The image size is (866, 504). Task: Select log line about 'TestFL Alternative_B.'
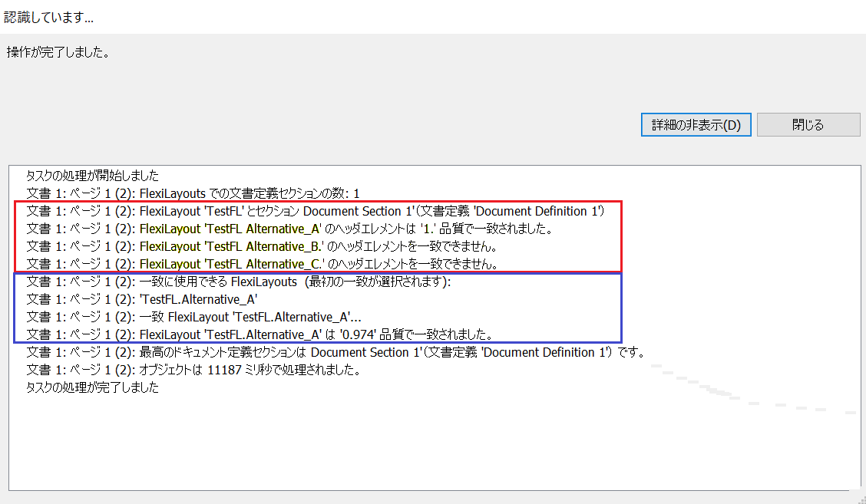[x=263, y=246]
